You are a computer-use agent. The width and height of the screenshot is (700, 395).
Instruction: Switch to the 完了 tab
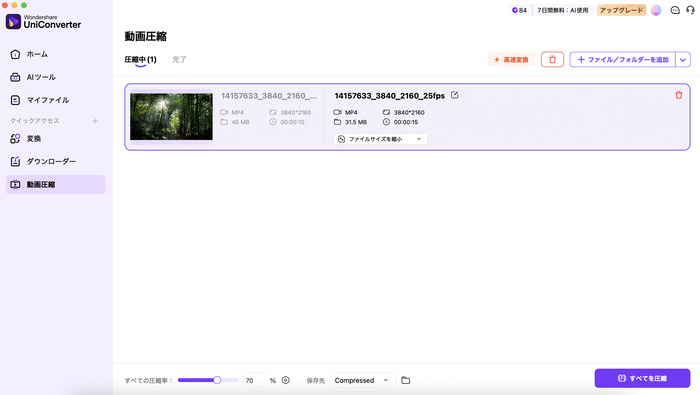pos(179,59)
